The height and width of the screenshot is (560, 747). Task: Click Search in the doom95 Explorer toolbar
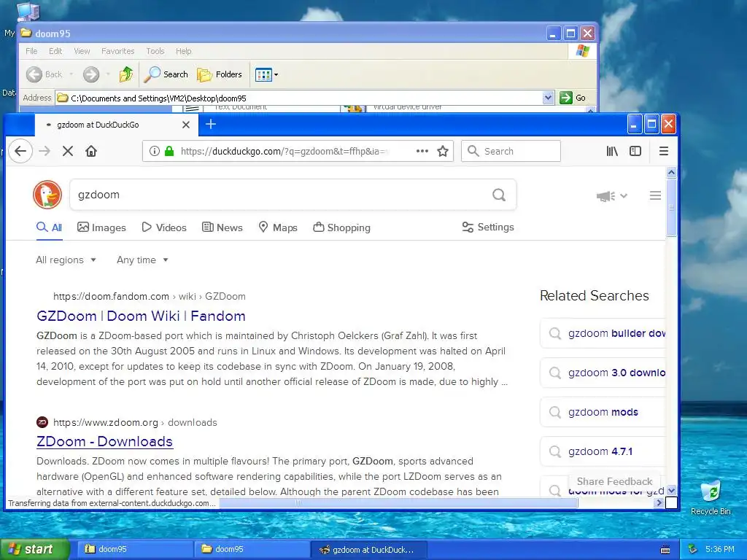[x=166, y=74]
